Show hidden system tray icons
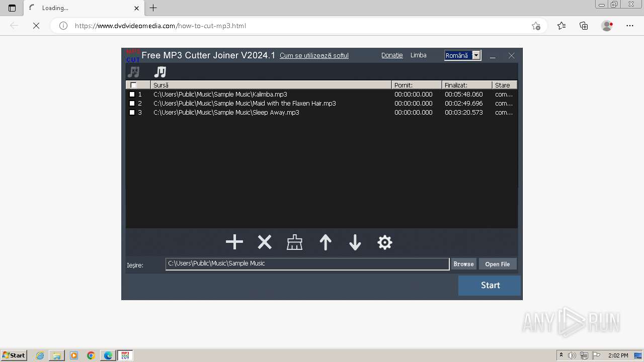 (x=561, y=355)
